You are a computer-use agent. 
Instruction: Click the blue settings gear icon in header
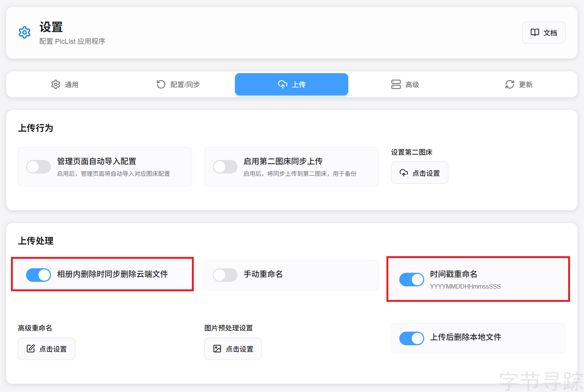25,32
